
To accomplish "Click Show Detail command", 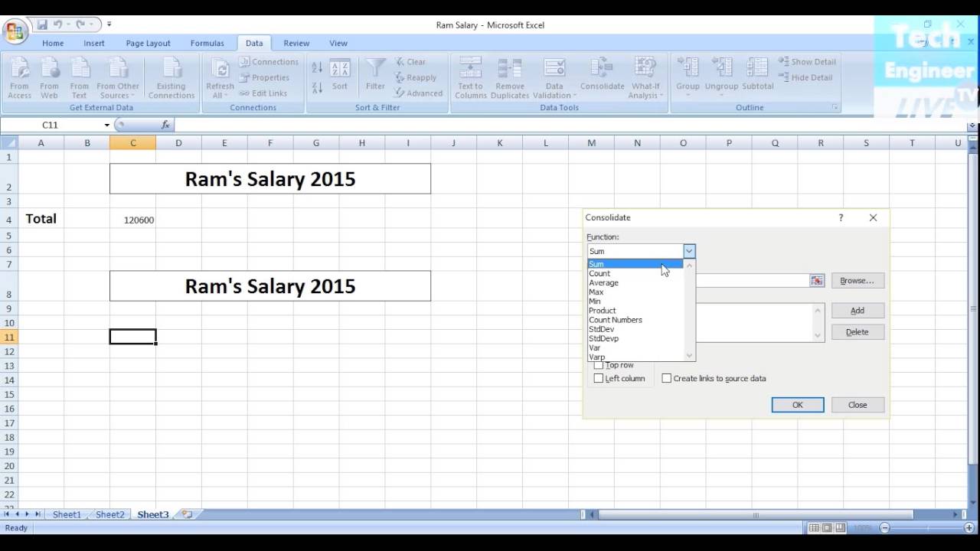I will click(807, 62).
